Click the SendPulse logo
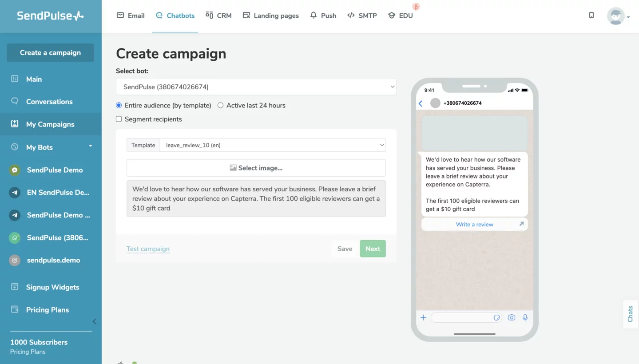The image size is (639, 364). point(50,16)
